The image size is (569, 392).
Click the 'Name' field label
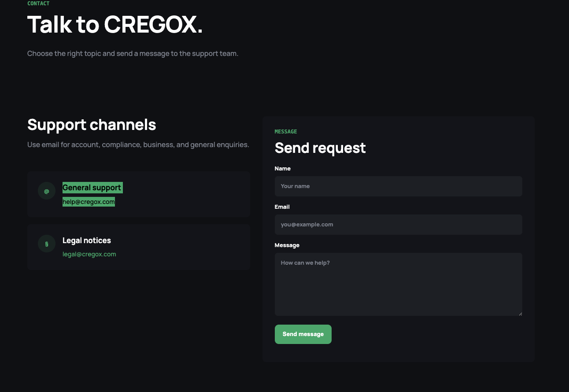click(283, 169)
